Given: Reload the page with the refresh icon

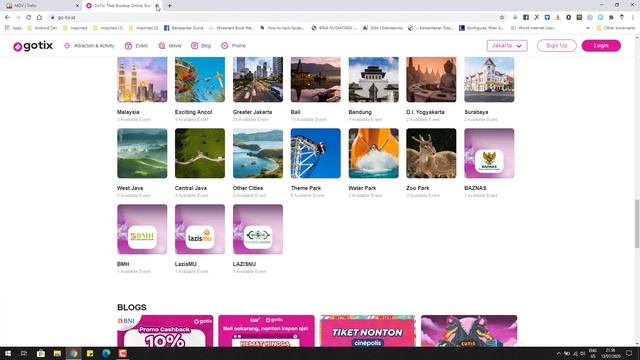Looking at the screenshot, I should coord(29,18).
